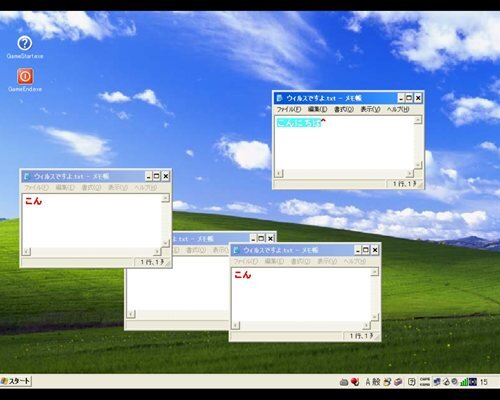Open the 表示(V) menu in the left inactive Notepad
The width and height of the screenshot is (500, 400).
tap(118, 188)
